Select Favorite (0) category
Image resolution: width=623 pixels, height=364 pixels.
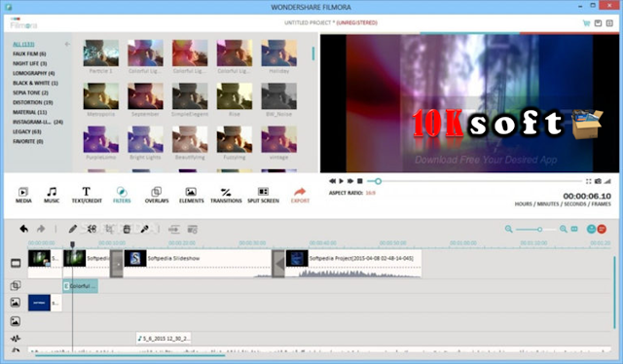pyautogui.click(x=28, y=141)
